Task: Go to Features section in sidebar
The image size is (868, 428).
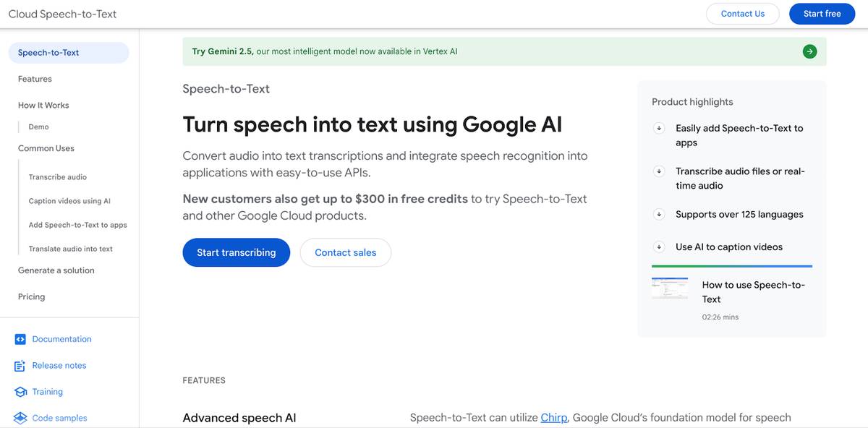Action: coord(35,79)
